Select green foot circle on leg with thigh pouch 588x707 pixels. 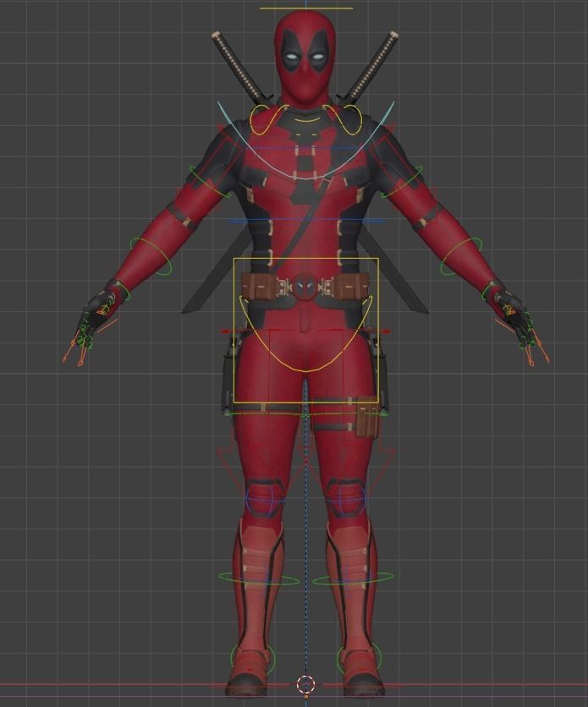tap(359, 658)
